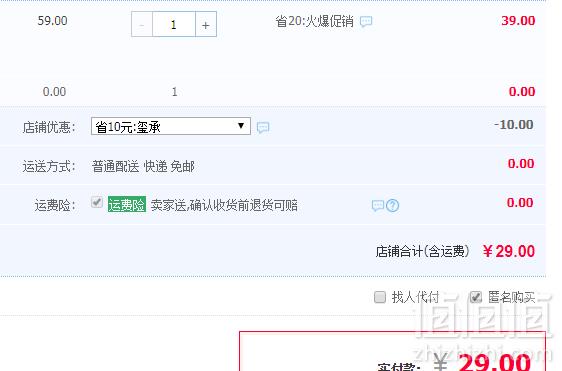Click the quantity input field showing 1
The height and width of the screenshot is (371, 562).
tap(174, 24)
